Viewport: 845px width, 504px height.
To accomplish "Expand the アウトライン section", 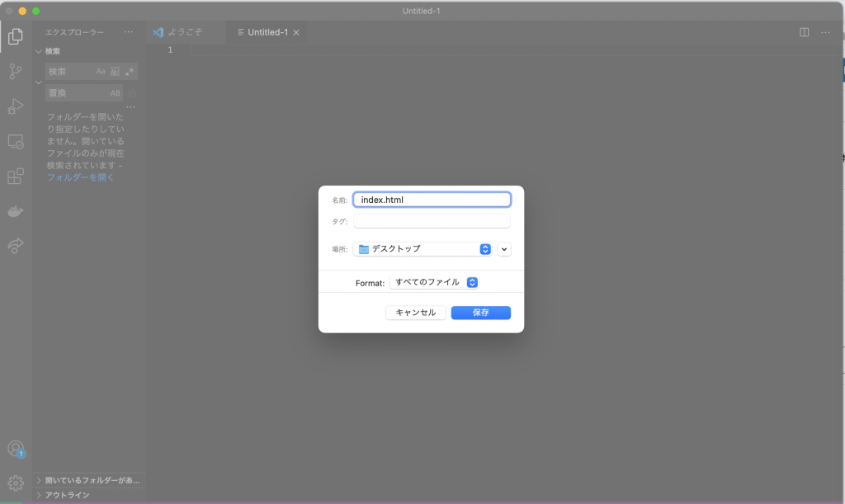I will [67, 495].
